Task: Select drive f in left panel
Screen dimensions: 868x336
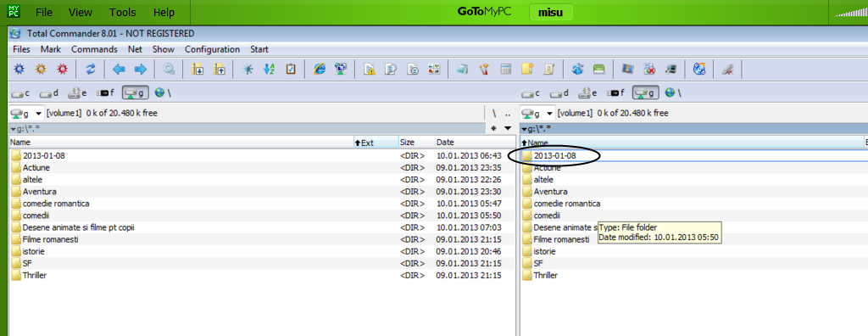Action: [105, 93]
